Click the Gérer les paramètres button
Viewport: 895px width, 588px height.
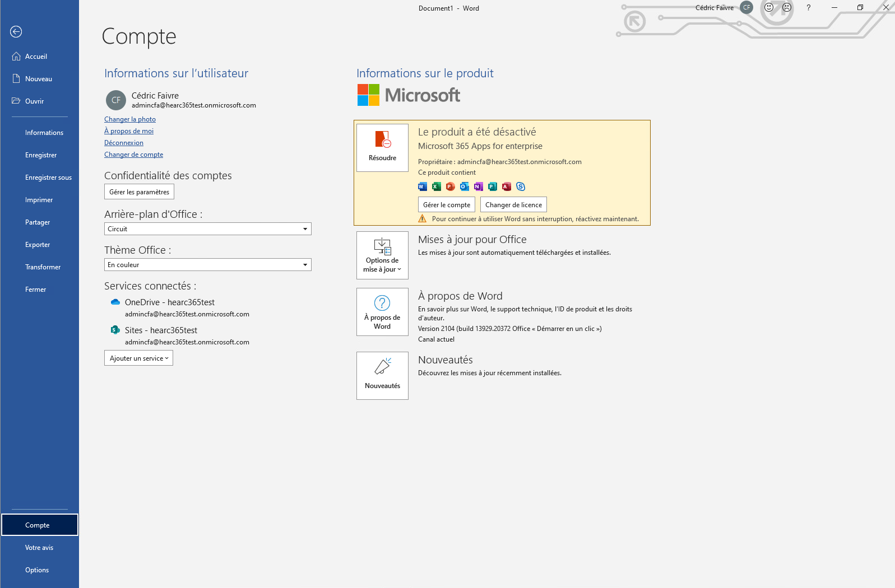139,192
